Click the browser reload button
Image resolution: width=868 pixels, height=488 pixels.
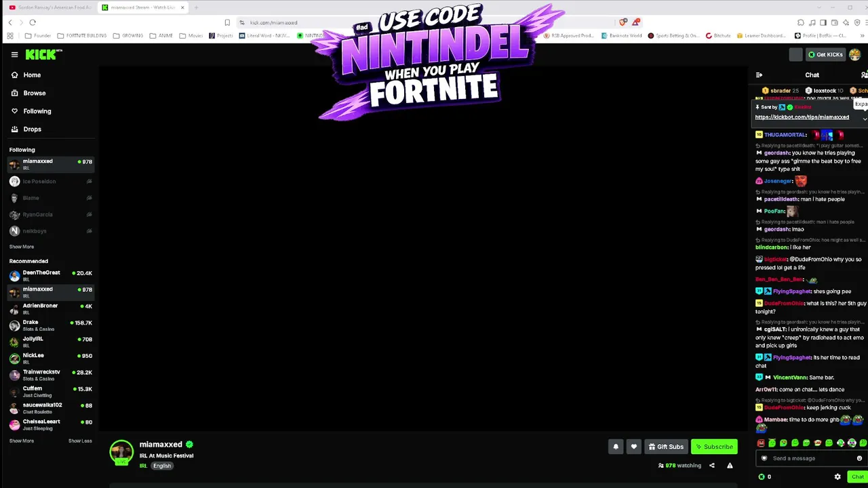coord(32,22)
